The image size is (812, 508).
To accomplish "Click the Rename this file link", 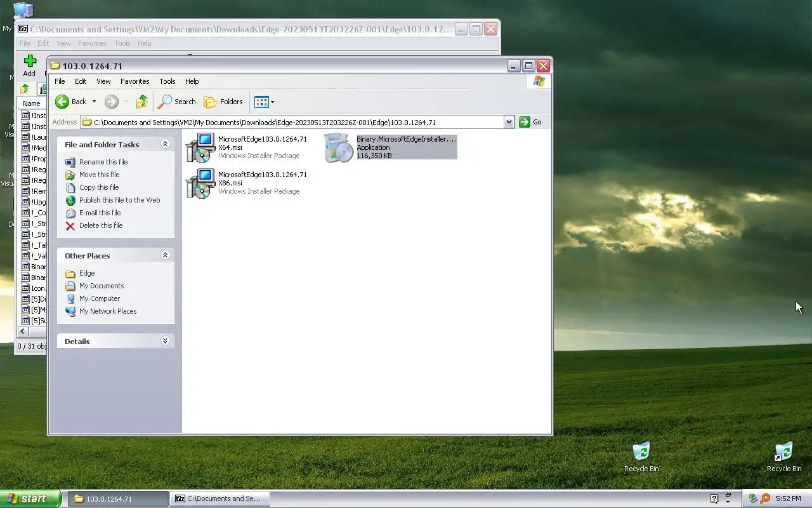I will [103, 162].
